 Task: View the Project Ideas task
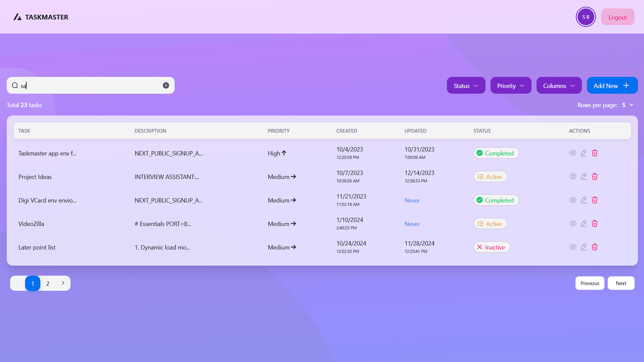coord(573,177)
